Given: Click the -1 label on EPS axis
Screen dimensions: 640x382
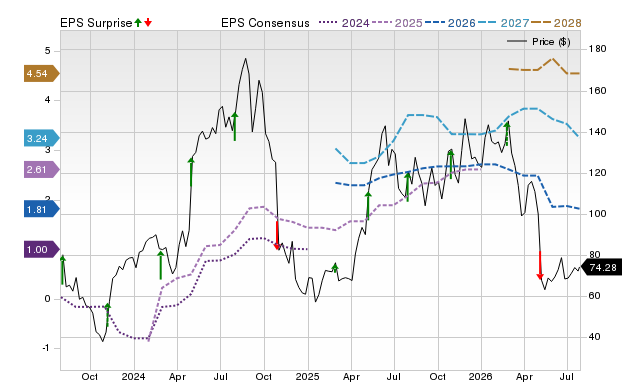Looking at the screenshot, I should (x=46, y=348).
